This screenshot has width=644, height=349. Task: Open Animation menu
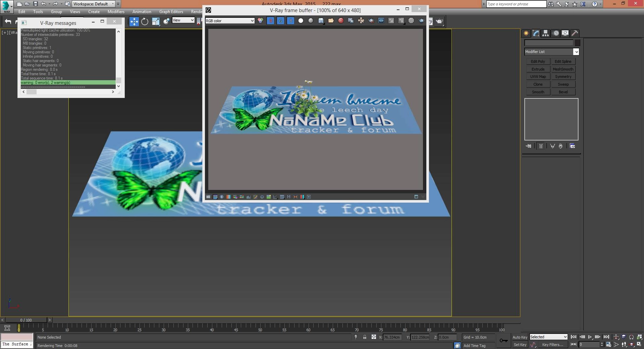[x=142, y=12]
